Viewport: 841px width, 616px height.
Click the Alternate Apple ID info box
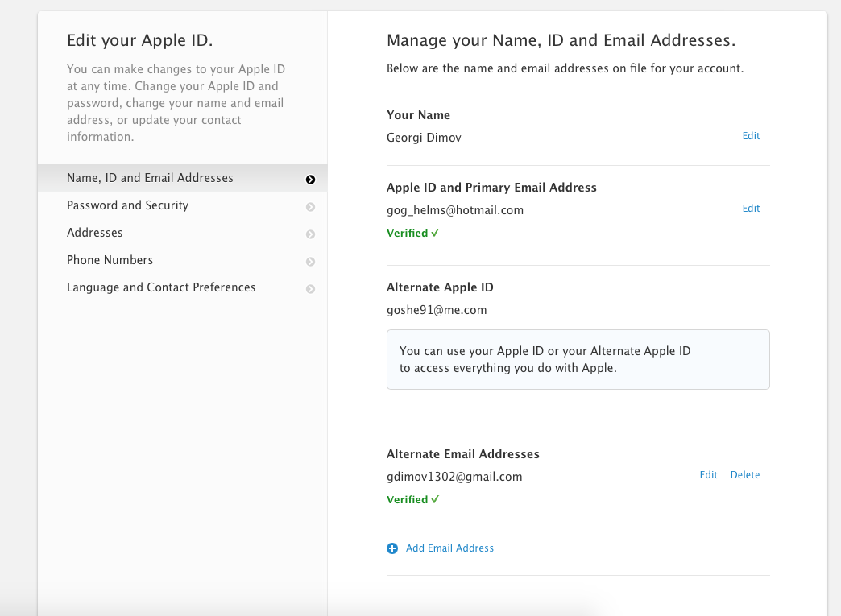(578, 359)
